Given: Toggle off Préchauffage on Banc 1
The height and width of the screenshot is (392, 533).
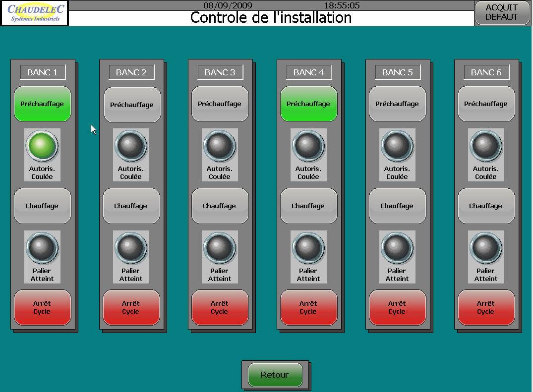Looking at the screenshot, I should coord(42,104).
